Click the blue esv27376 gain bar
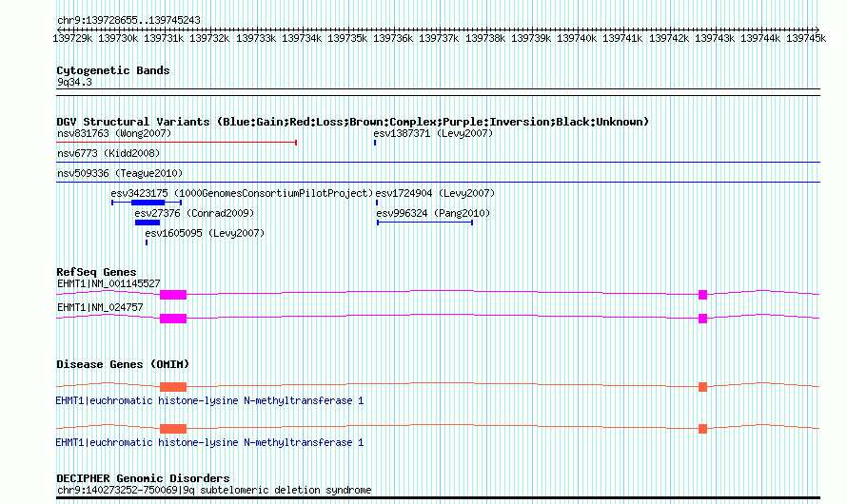This screenshot has height=504, width=847. [x=148, y=223]
